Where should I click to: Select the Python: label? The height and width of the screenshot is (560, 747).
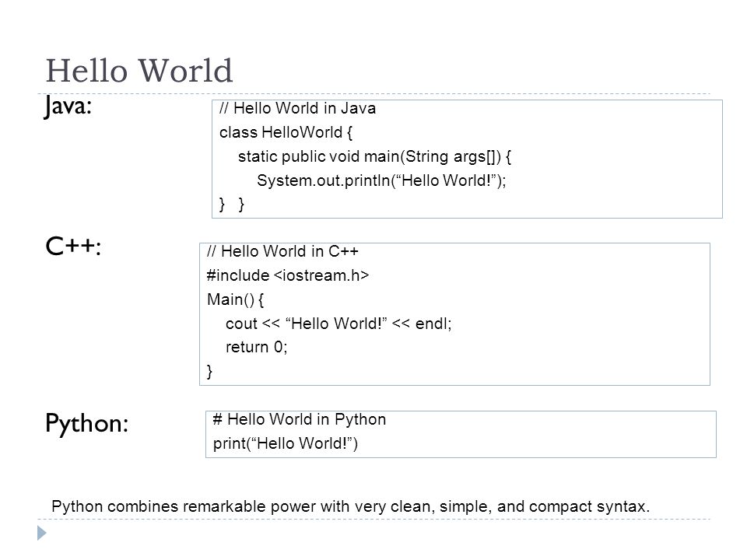click(86, 424)
